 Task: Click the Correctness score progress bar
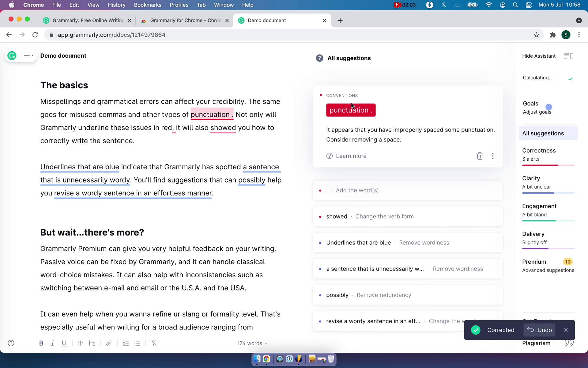[548, 165]
